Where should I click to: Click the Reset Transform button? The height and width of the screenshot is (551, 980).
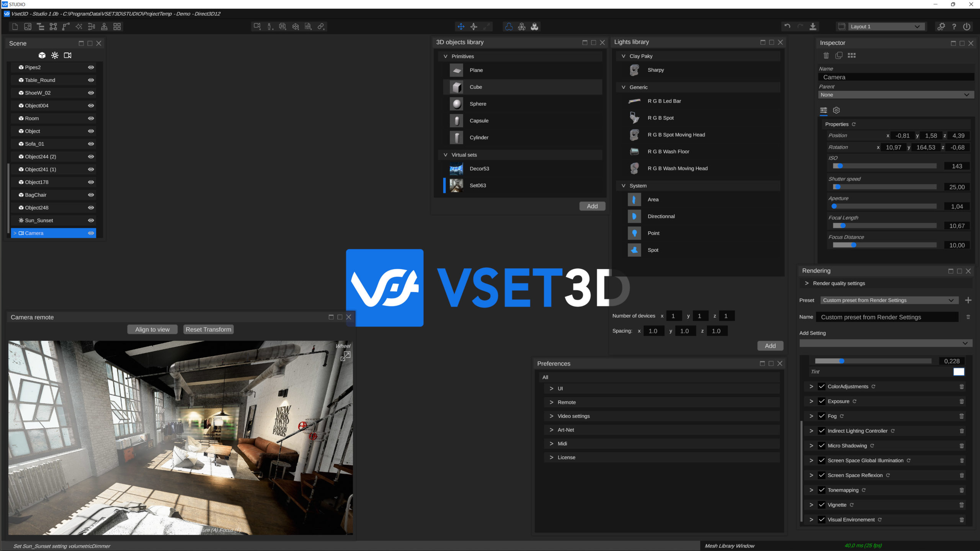[x=208, y=329]
